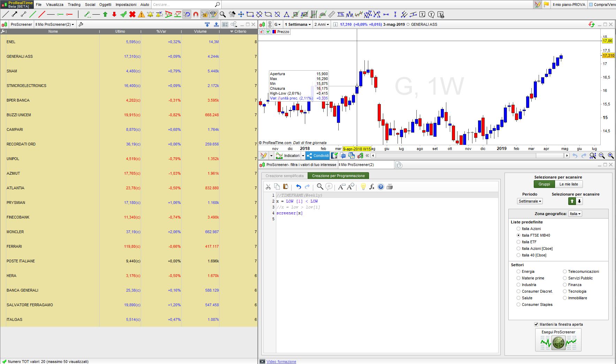Select the green upward arrow drawing tool
Image resolution: width=616 pixels, height=364 pixels.
[105, 14]
